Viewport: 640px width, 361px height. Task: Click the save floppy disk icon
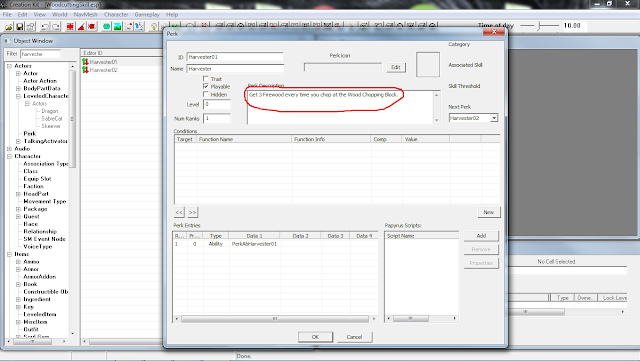pos(19,27)
